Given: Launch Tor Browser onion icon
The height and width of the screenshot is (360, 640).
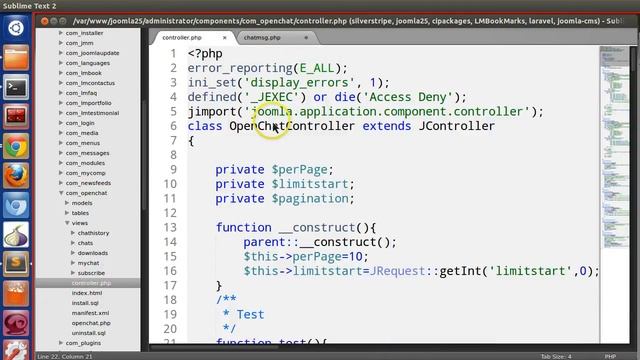Looking at the screenshot, I should pos(16,234).
